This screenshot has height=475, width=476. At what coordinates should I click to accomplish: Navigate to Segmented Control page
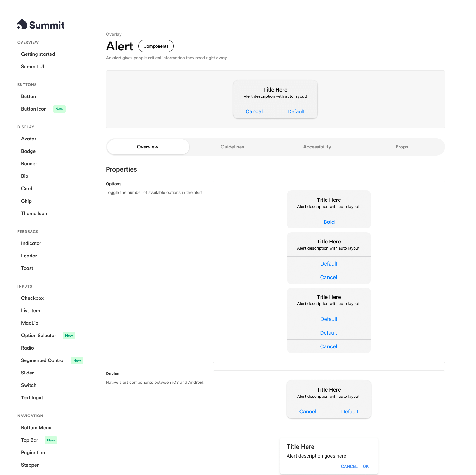point(43,360)
